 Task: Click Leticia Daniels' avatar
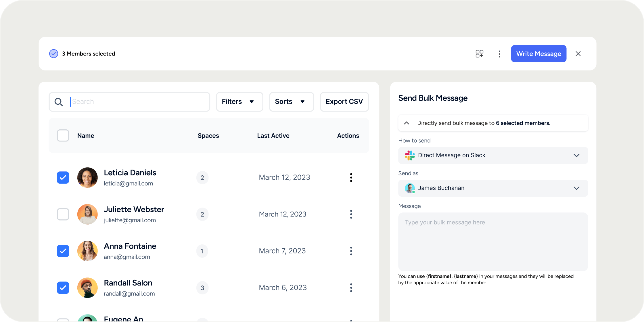(87, 178)
